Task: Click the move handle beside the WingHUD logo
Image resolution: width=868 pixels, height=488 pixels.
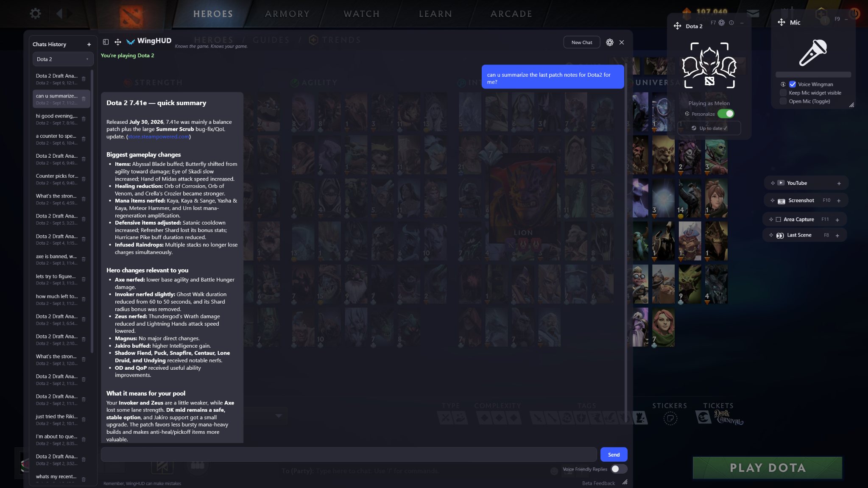Action: point(118,42)
